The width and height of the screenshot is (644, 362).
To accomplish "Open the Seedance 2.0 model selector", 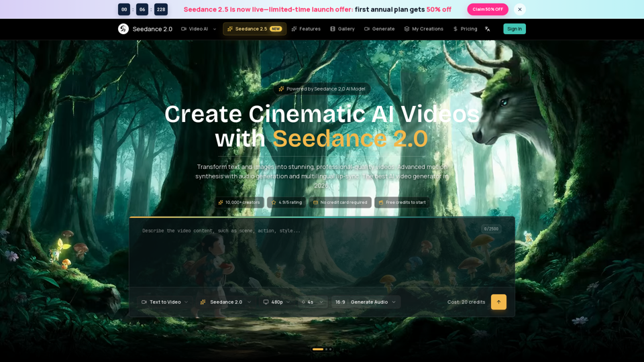I will [225, 302].
